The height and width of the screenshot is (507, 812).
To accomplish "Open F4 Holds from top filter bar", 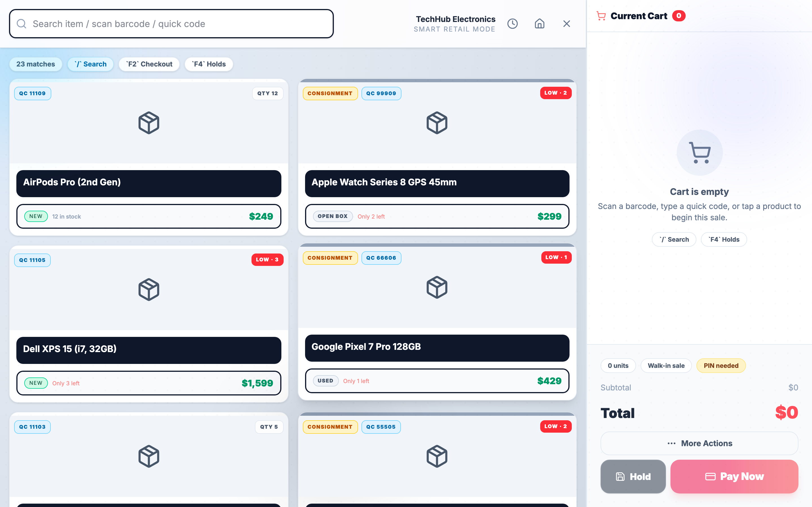I will 209,64.
